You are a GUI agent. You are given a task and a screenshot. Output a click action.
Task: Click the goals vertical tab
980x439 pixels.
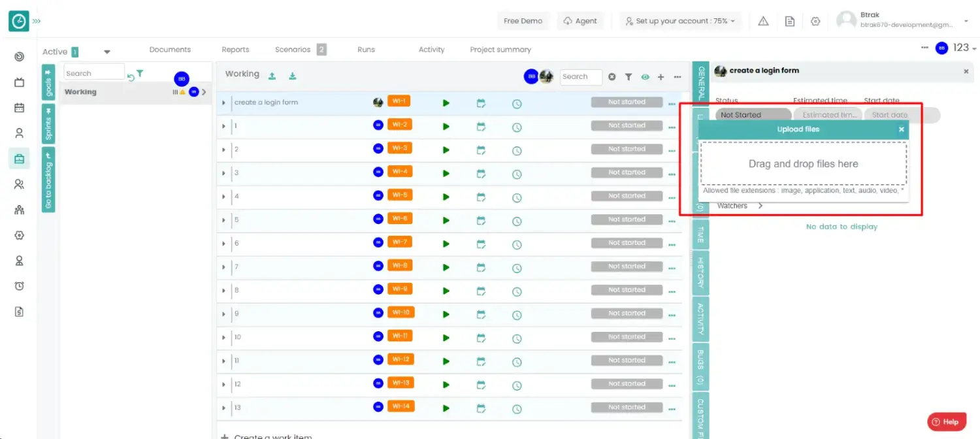tap(48, 82)
